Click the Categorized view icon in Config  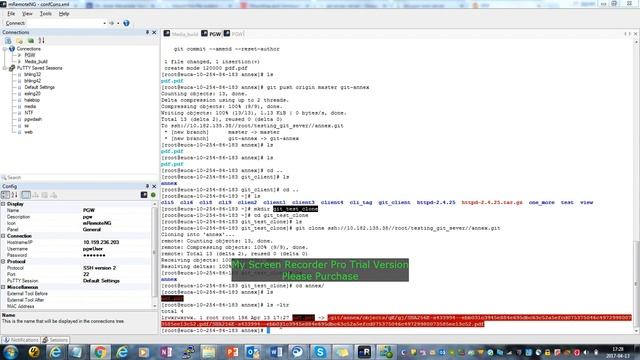pyautogui.click(x=5, y=195)
